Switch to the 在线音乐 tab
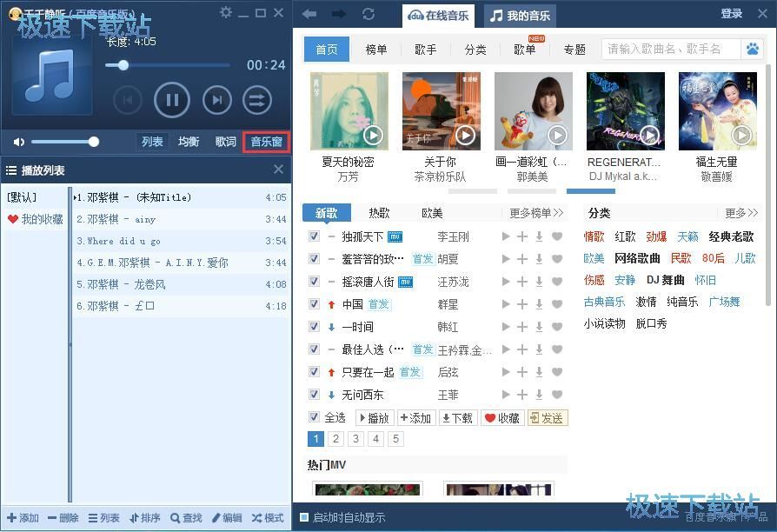The image size is (777, 532). tap(438, 16)
